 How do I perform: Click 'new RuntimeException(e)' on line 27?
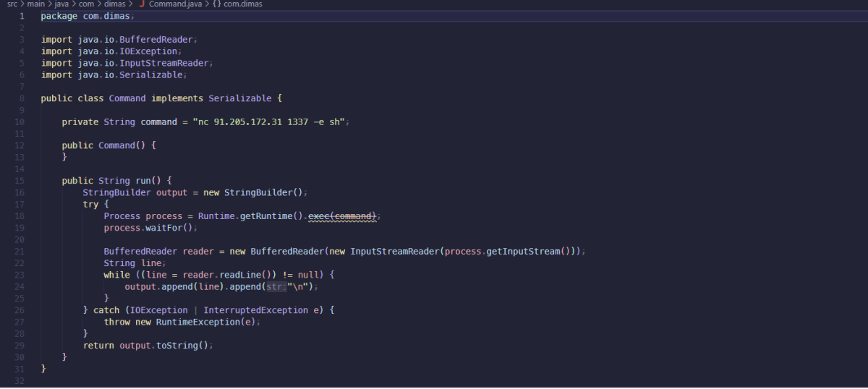coord(195,322)
